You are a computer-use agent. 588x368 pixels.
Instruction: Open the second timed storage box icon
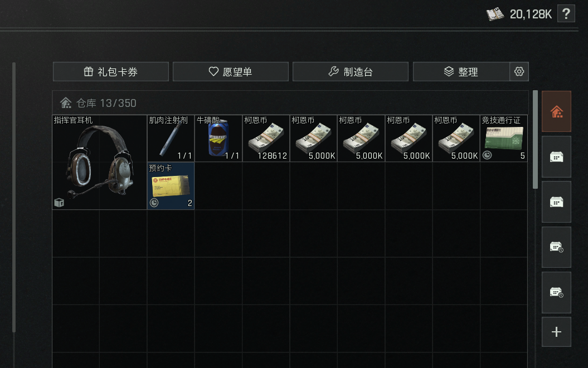tap(556, 293)
